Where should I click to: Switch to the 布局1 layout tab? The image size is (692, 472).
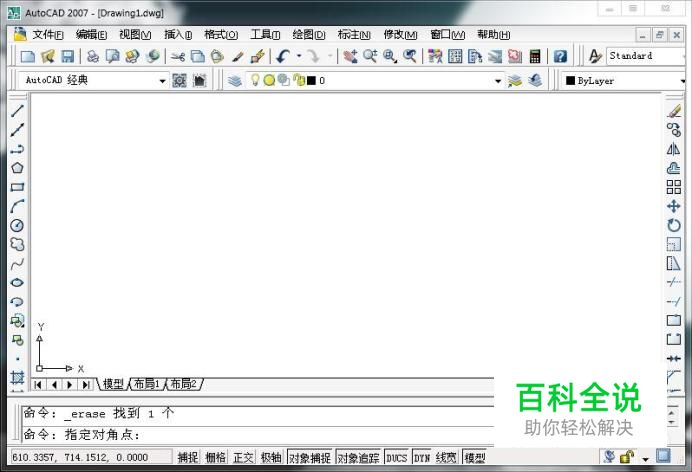[x=147, y=384]
